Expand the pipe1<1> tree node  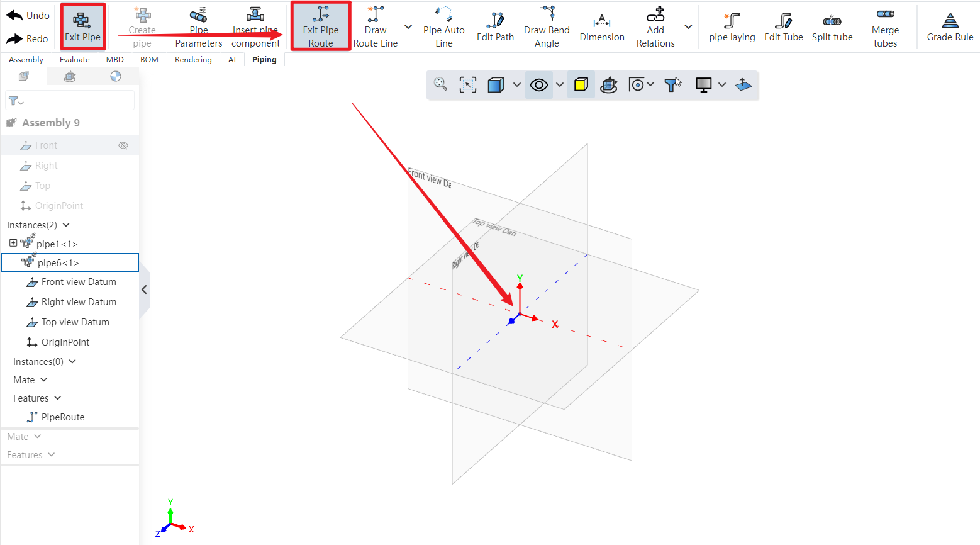13,243
